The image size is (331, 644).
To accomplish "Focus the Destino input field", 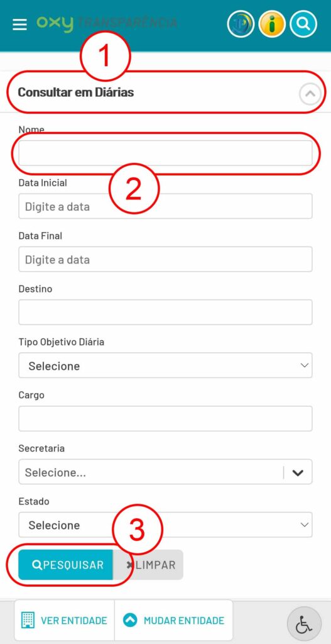I will [165, 312].
